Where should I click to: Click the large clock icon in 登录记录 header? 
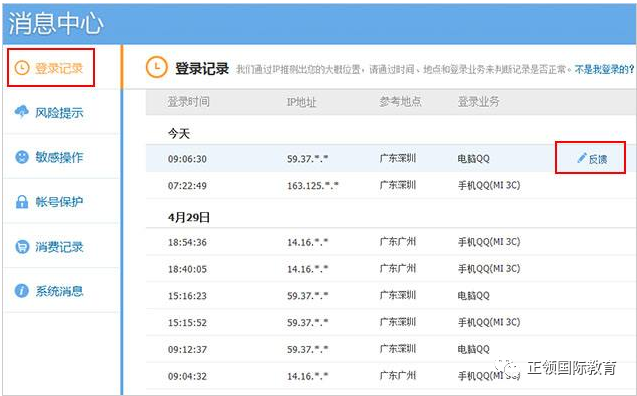point(156,67)
